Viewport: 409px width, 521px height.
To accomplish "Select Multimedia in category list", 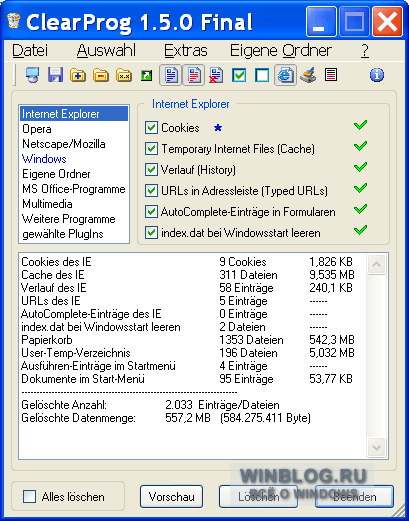I will (x=74, y=204).
